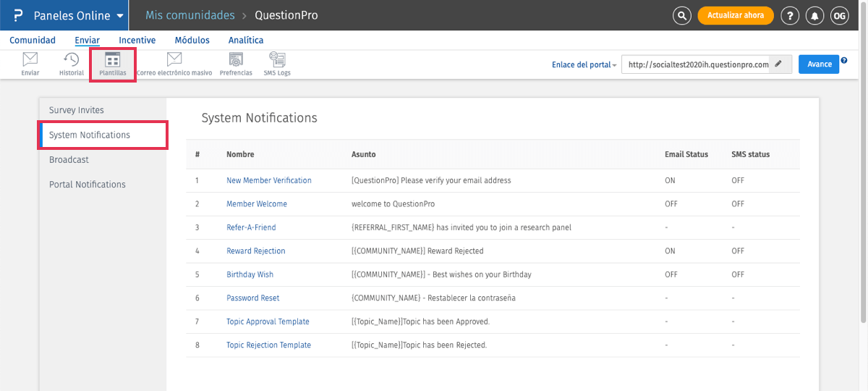Open the OG user account menu
The height and width of the screenshot is (391, 868).
point(839,15)
